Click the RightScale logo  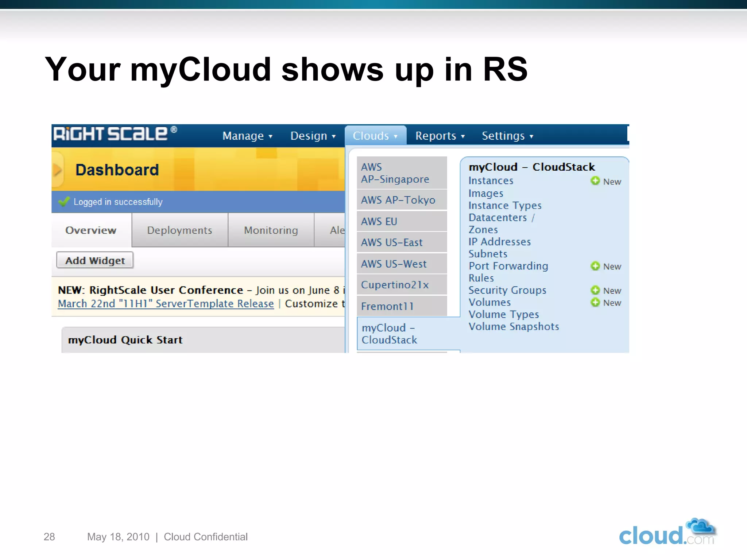tap(115, 134)
